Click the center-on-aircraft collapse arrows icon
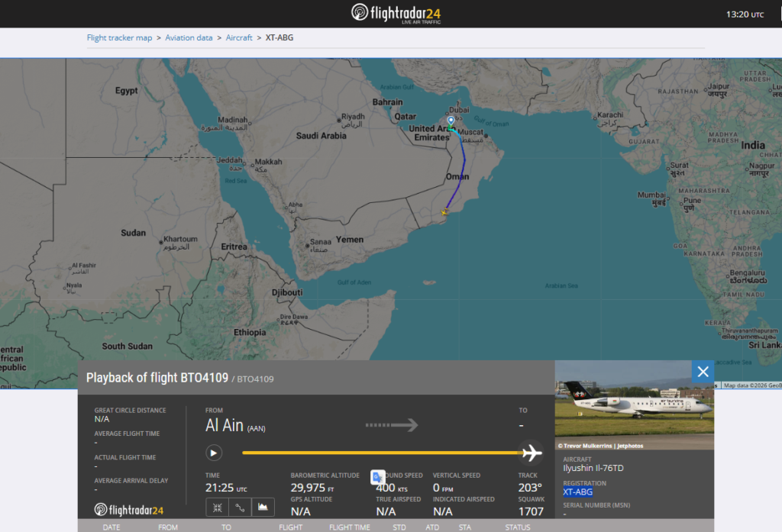The image size is (782, 532). click(218, 508)
